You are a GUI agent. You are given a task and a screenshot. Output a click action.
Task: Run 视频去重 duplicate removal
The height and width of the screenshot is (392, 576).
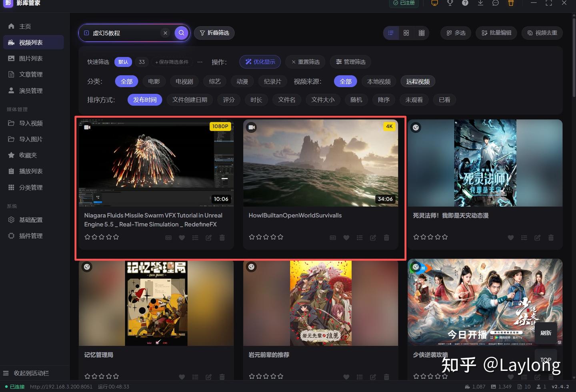pyautogui.click(x=542, y=33)
